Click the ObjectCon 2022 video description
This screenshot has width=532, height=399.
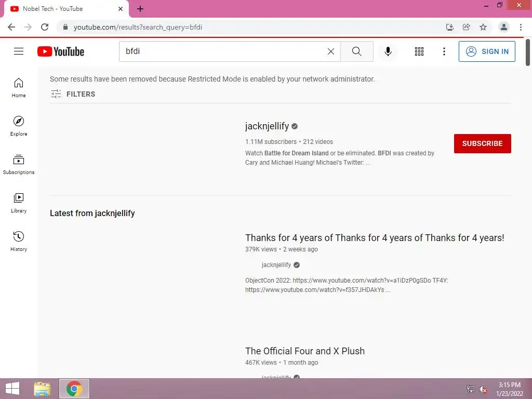pyautogui.click(x=347, y=285)
